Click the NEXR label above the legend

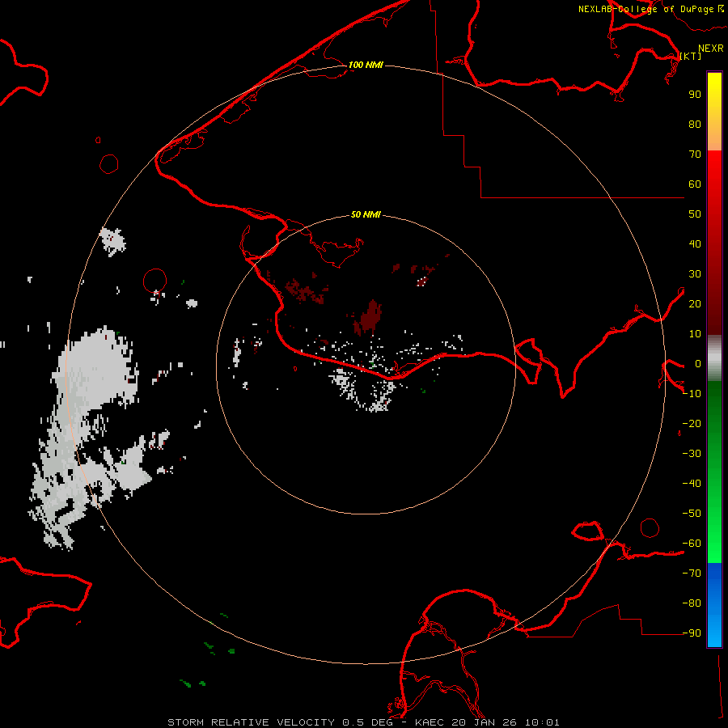coord(710,49)
